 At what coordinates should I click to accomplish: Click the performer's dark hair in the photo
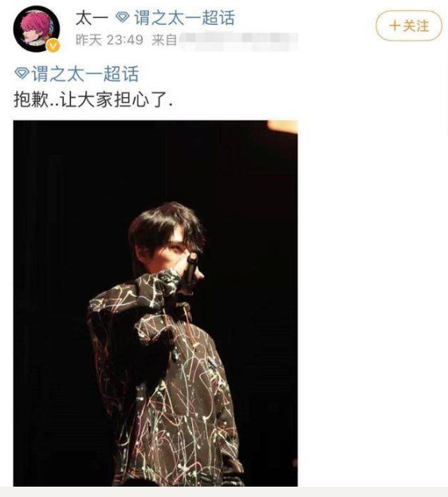pyautogui.click(x=167, y=227)
